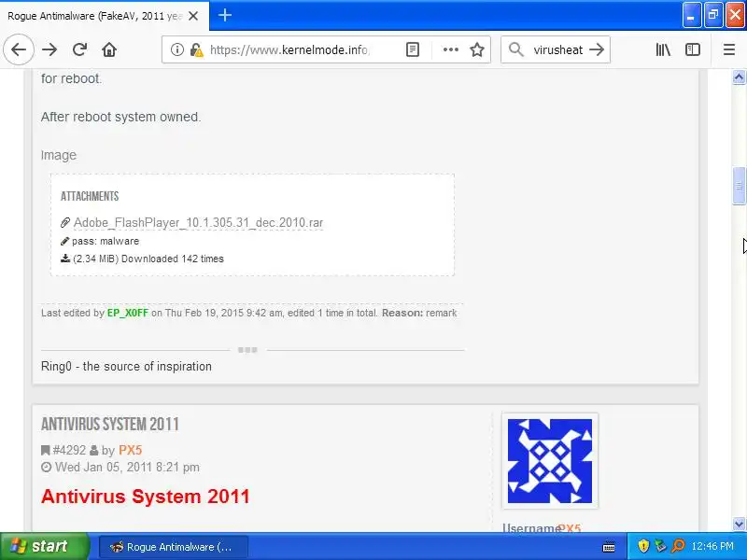Open a new tab with the plus button

click(x=225, y=15)
